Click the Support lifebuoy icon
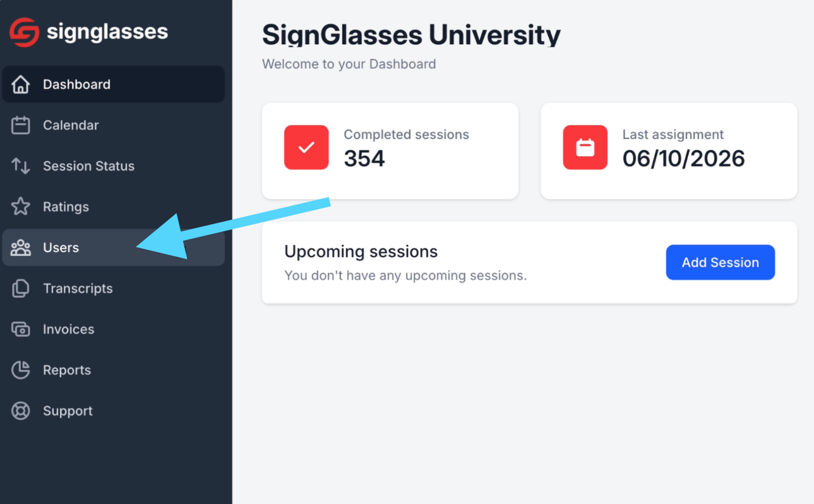The width and height of the screenshot is (814, 504). coord(21,411)
